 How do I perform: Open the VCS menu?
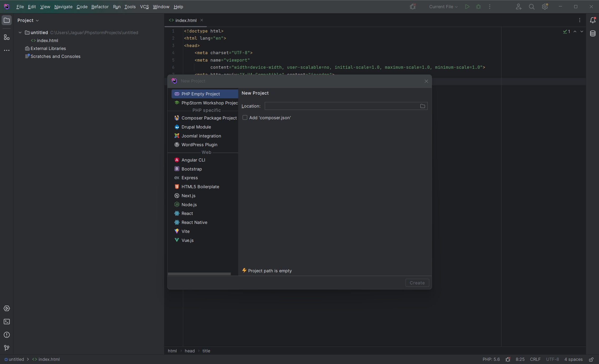click(144, 7)
